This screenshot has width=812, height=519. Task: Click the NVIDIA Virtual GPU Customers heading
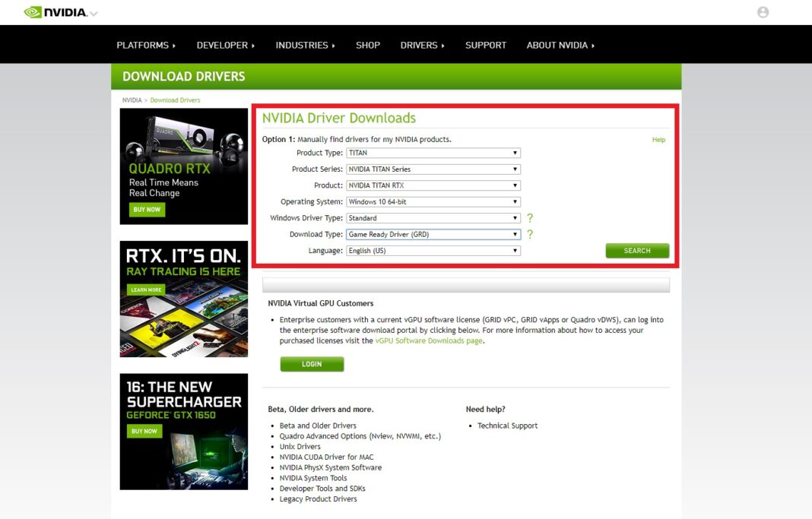321,303
